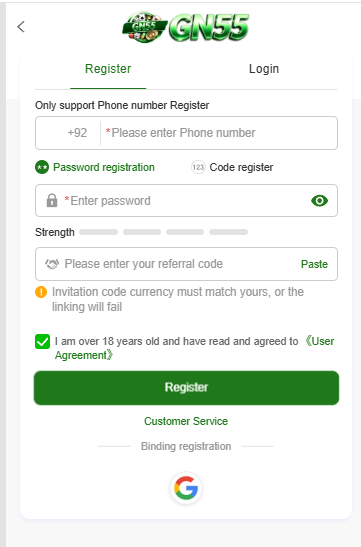Sign up with the Google icon
This screenshot has width=361, height=547.
[186, 488]
